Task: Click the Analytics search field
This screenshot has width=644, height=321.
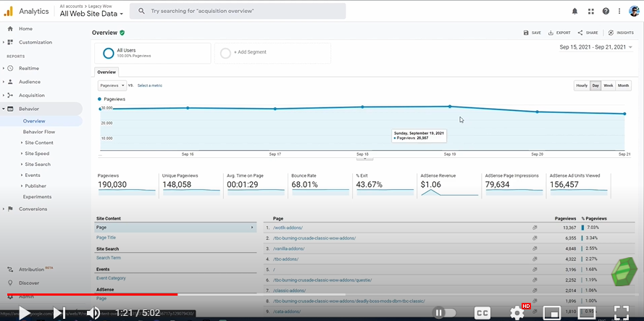Action: (x=238, y=11)
